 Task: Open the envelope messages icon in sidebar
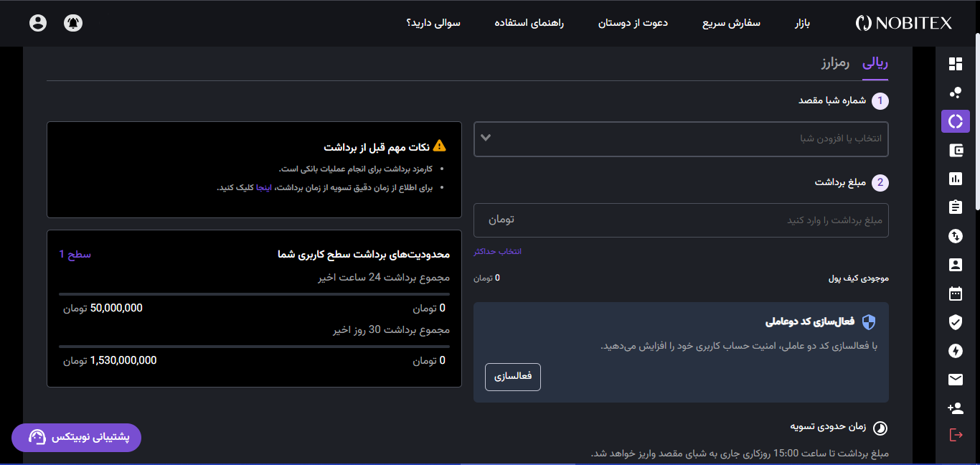pos(955,380)
